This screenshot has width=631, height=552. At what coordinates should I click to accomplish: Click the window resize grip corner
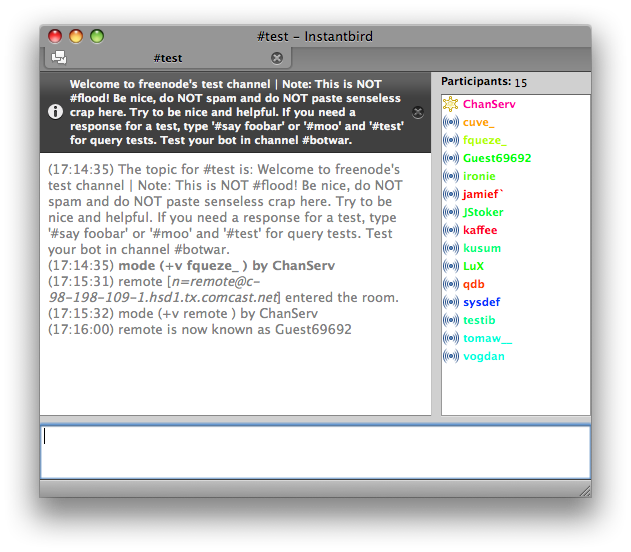584,490
